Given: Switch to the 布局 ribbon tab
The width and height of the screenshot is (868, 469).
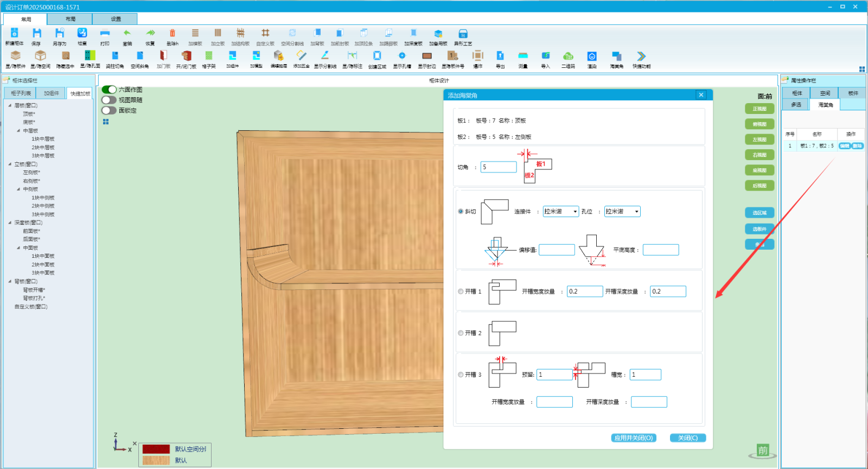Looking at the screenshot, I should coord(70,19).
